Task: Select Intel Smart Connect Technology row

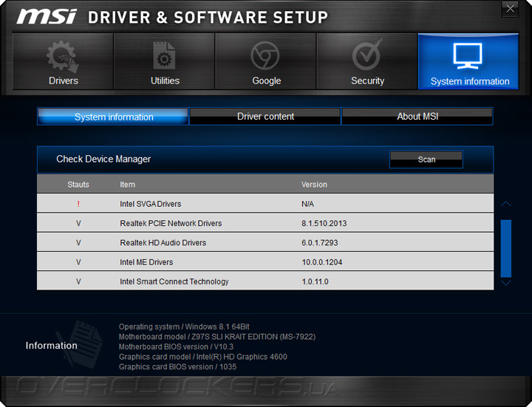Action: coord(265,281)
